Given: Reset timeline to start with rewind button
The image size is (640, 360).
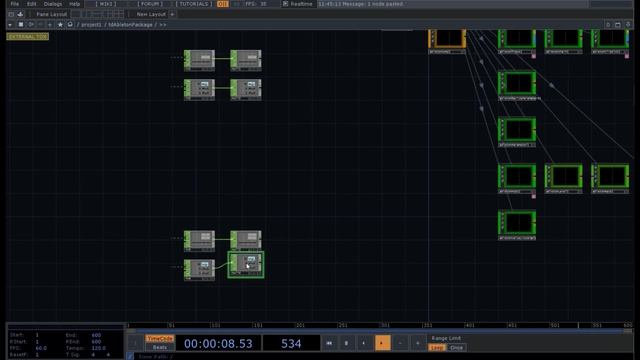Looking at the screenshot, I should click(x=329, y=343).
